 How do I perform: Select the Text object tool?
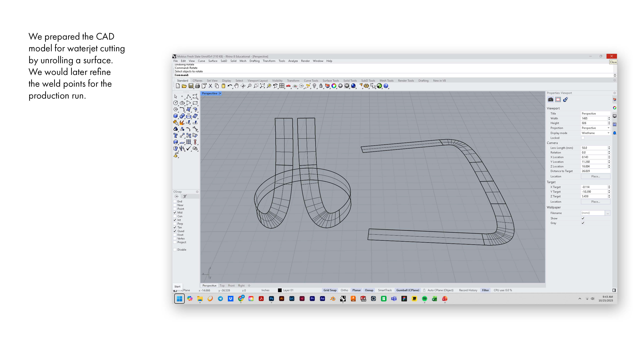point(175,135)
